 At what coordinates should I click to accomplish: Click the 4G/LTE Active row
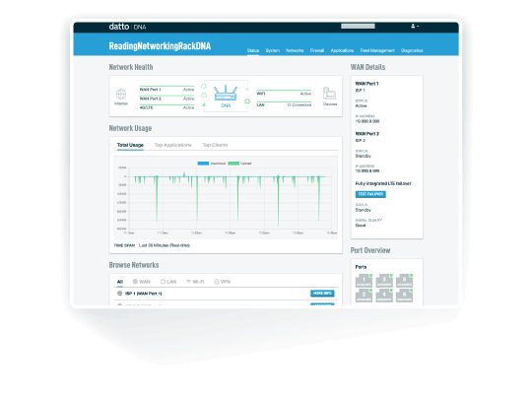(x=166, y=108)
